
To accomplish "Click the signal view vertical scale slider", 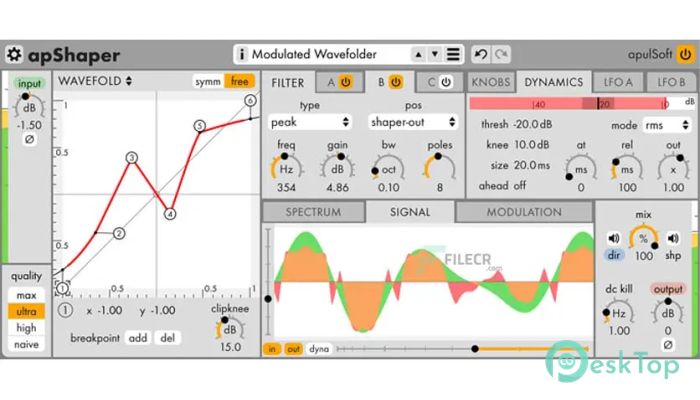I will tap(268, 282).
